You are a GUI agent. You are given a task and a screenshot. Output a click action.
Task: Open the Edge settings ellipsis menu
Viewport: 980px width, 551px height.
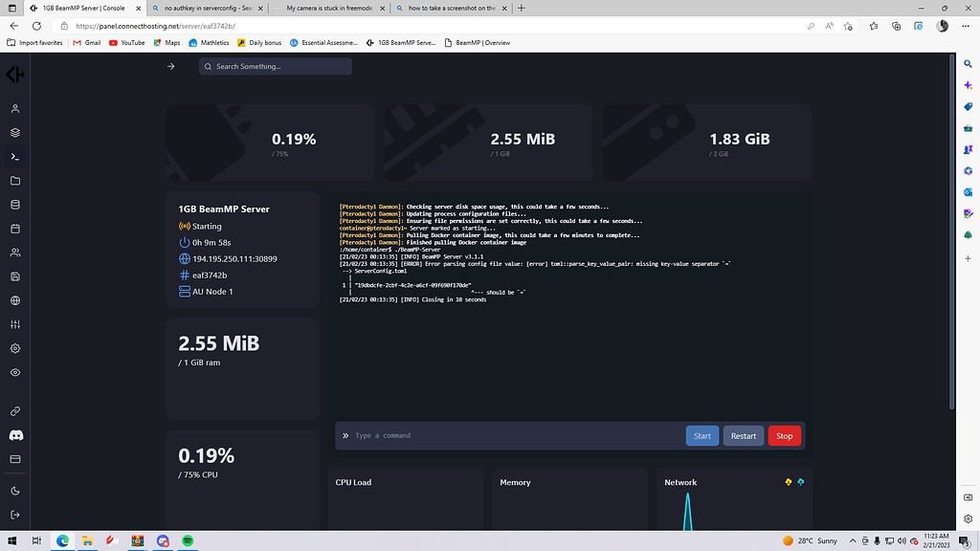pos(966,26)
